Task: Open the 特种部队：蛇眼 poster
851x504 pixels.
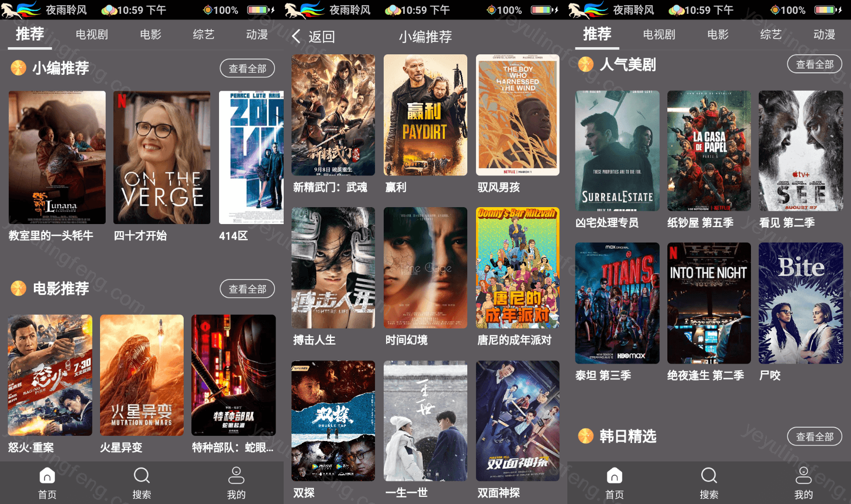Action: pyautogui.click(x=233, y=375)
